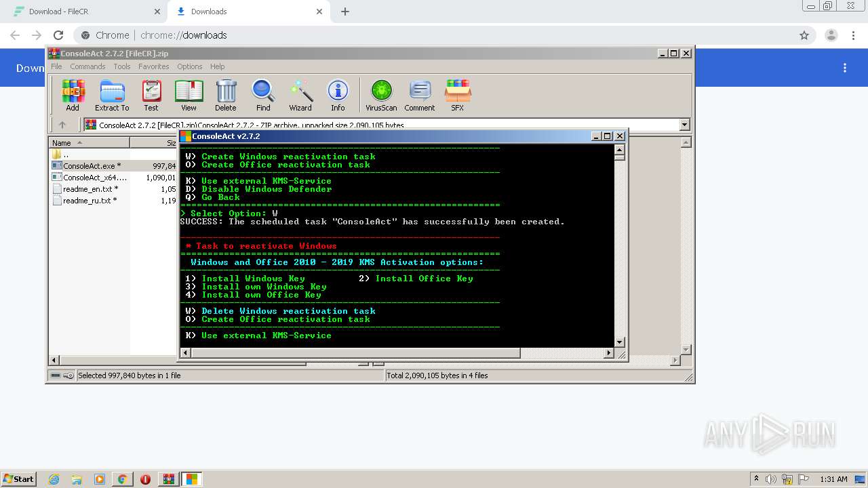Run the VirusScan icon

click(381, 96)
